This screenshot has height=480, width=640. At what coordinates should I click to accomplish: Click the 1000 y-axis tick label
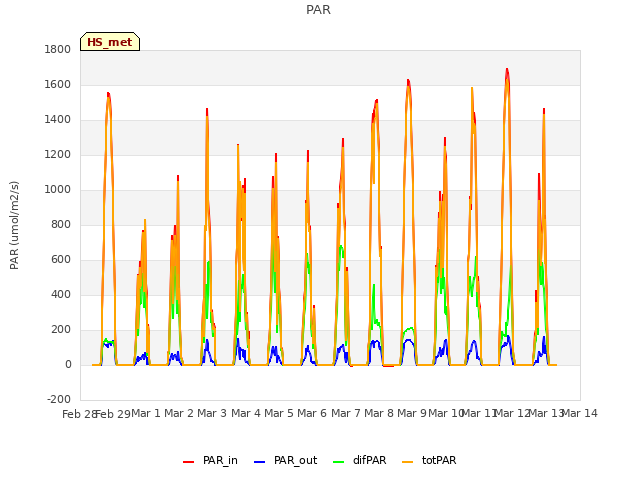[x=58, y=190]
